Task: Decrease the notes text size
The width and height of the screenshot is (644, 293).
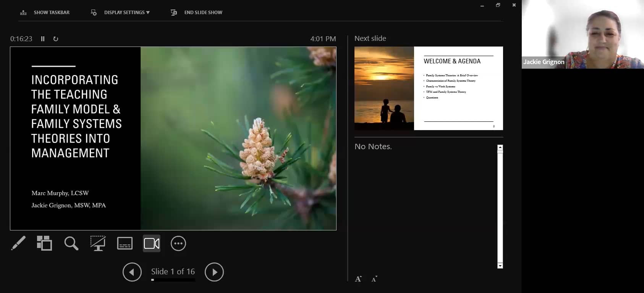Action: point(374,279)
